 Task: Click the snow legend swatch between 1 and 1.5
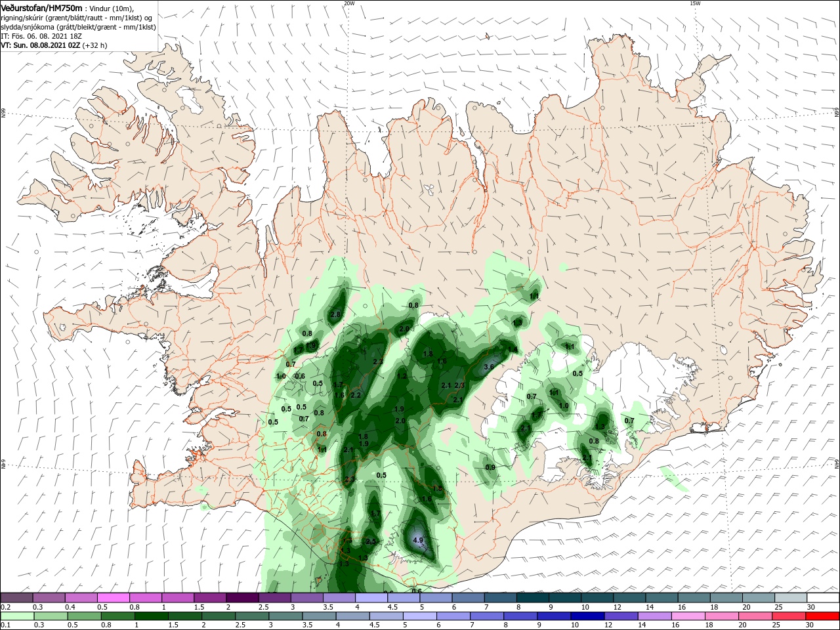tap(177, 598)
